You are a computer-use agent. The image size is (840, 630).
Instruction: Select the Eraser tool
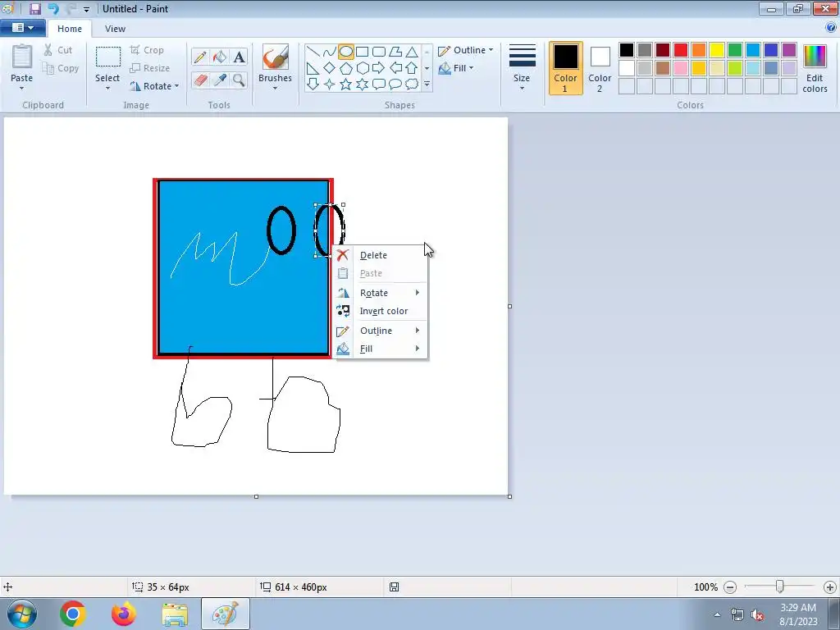tap(200, 80)
